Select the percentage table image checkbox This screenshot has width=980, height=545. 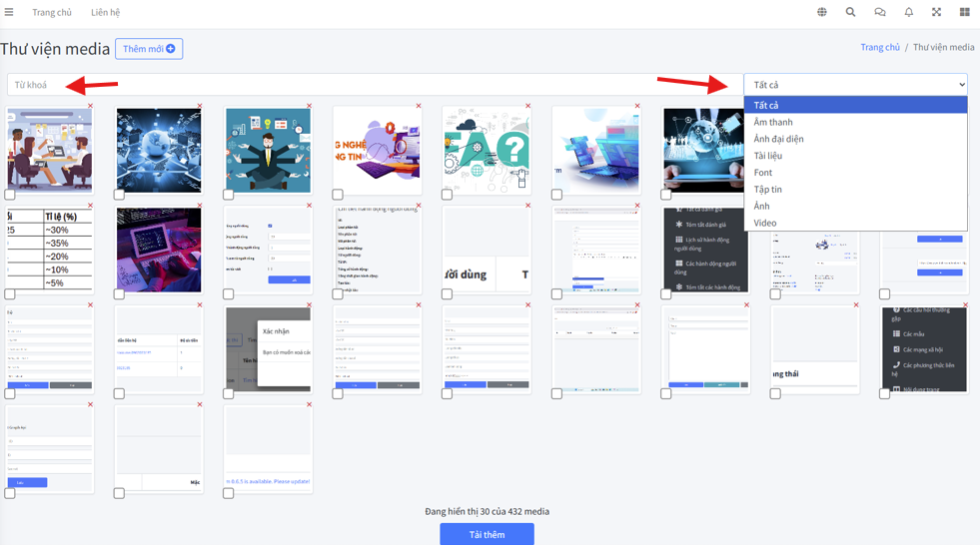pyautogui.click(x=10, y=294)
